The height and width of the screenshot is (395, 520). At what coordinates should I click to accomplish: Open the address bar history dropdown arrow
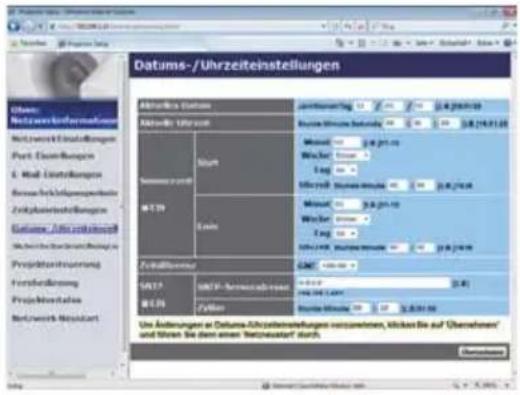point(323,26)
